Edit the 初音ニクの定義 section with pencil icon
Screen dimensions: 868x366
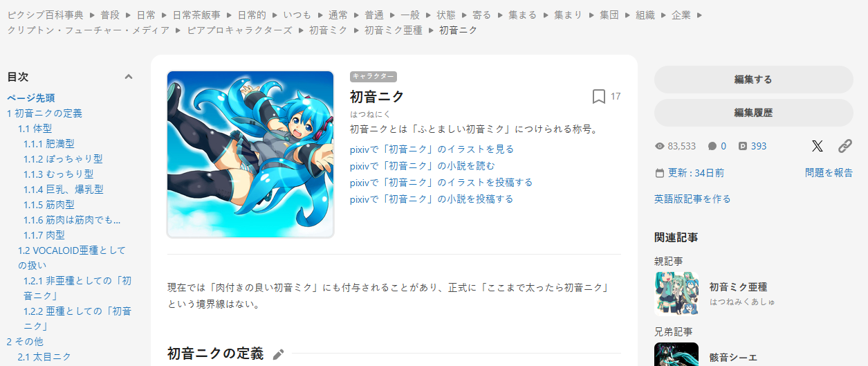pyautogui.click(x=278, y=354)
